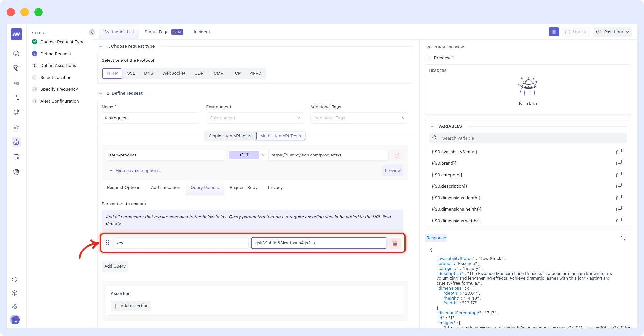Click the pause button in top bar
The width and height of the screenshot is (644, 336).
[x=554, y=32]
